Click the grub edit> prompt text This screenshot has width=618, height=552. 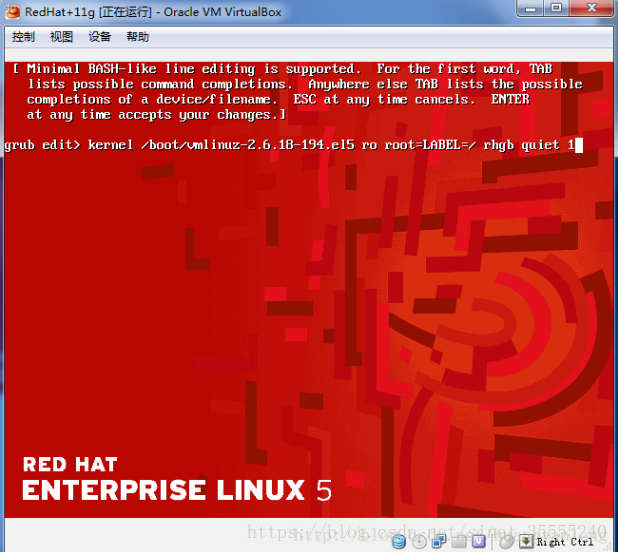point(42,145)
